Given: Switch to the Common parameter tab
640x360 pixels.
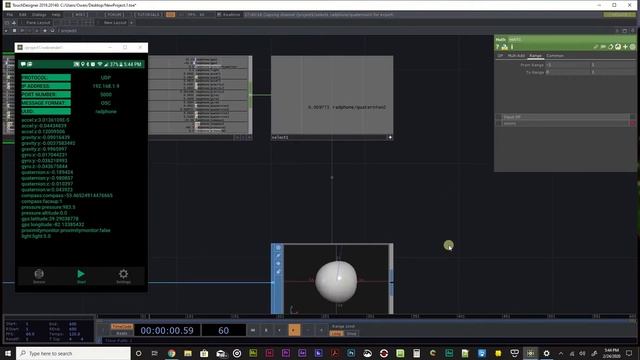Looking at the screenshot, I should [555, 56].
